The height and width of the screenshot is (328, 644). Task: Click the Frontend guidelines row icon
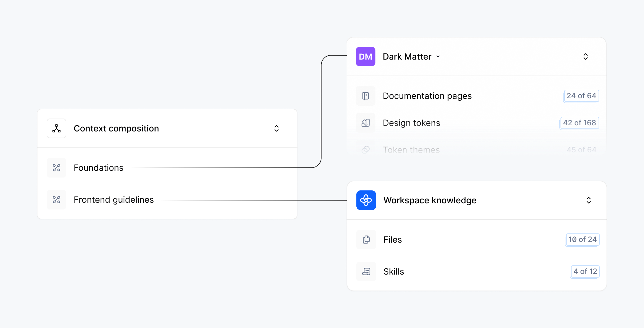point(56,200)
